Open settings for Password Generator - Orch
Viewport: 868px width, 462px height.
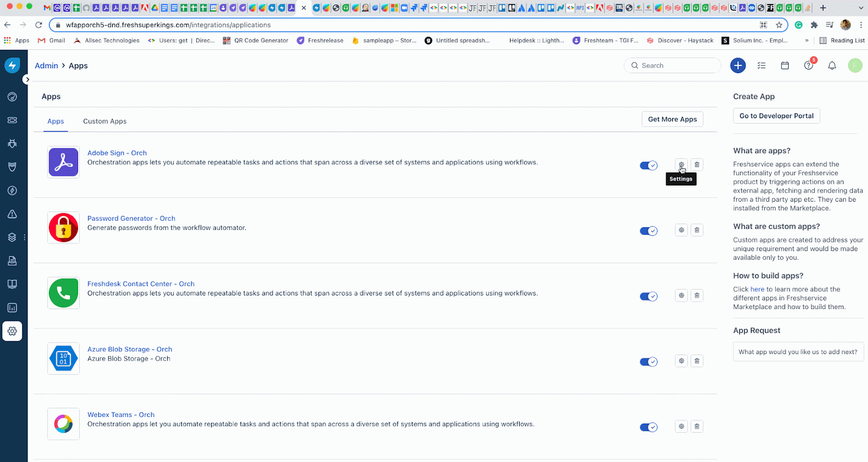click(681, 230)
